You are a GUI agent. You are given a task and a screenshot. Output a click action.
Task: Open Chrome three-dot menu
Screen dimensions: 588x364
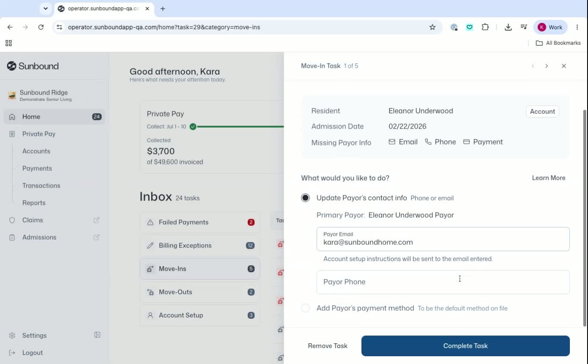coord(577,27)
